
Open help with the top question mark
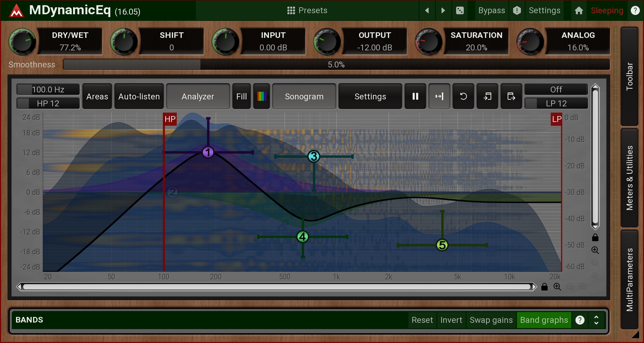point(635,10)
